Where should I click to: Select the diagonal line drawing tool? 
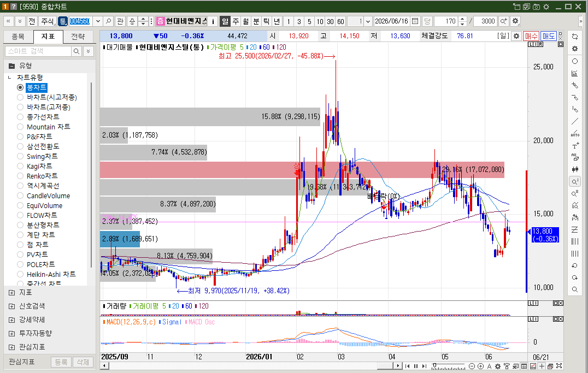click(574, 121)
